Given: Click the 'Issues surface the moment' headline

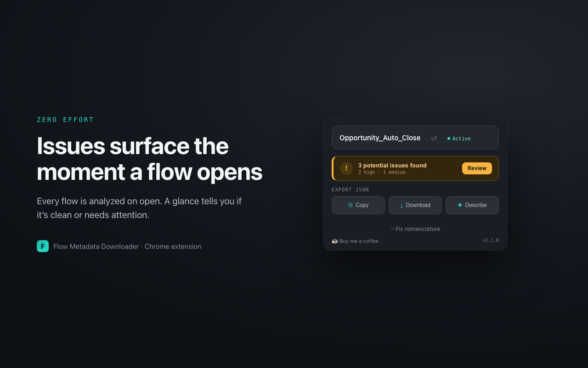Looking at the screenshot, I should point(149,159).
